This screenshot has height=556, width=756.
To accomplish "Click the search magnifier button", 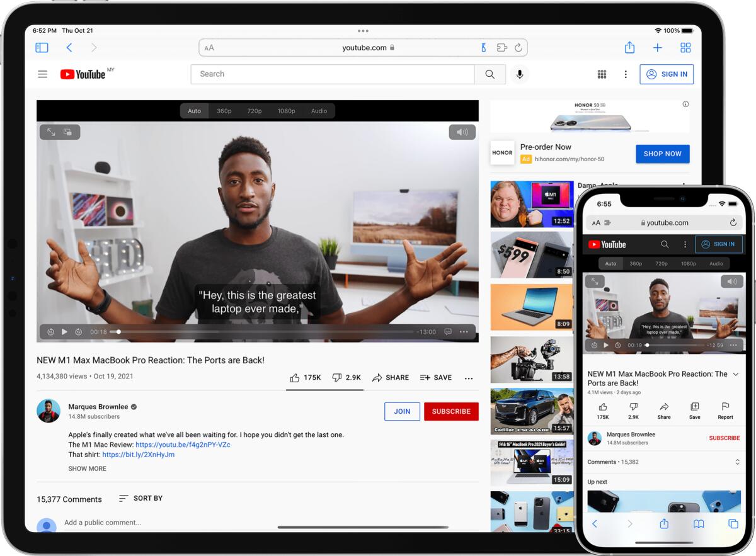I will [490, 74].
